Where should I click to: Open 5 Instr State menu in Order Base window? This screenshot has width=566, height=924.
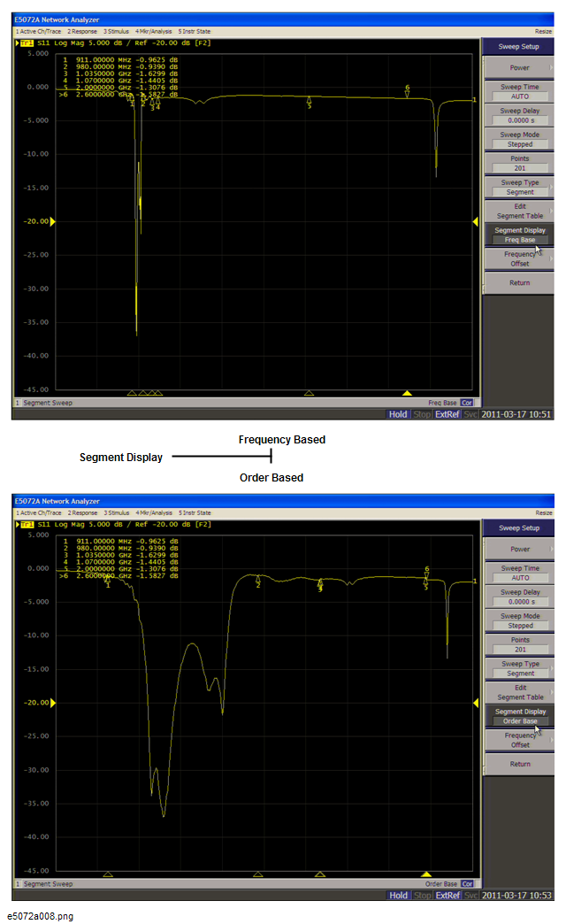coord(195,512)
